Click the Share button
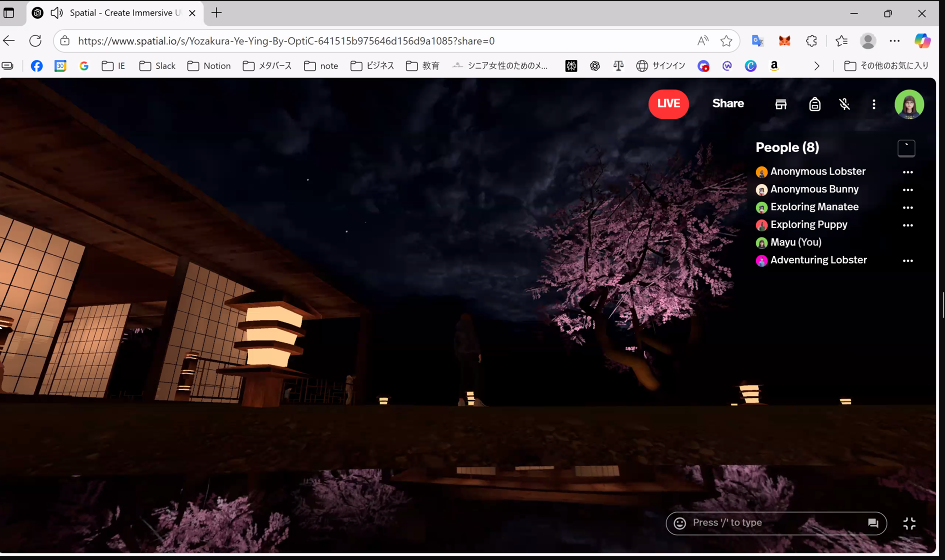 point(728,104)
